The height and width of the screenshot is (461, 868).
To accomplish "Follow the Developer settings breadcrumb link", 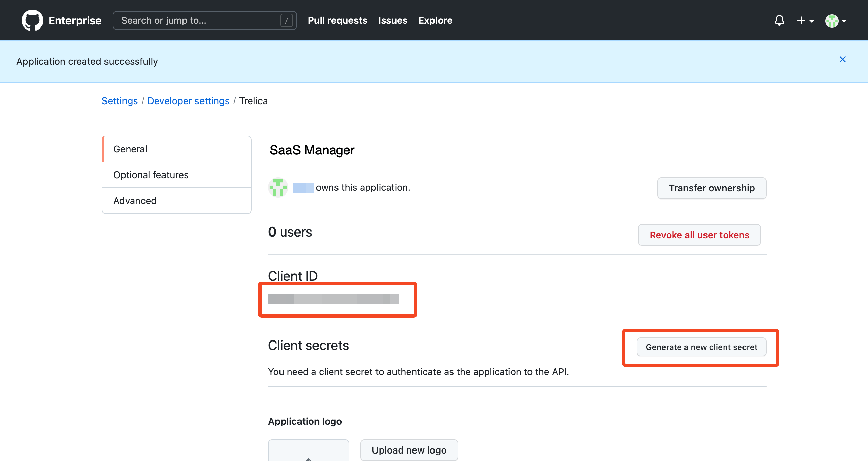I will point(188,101).
